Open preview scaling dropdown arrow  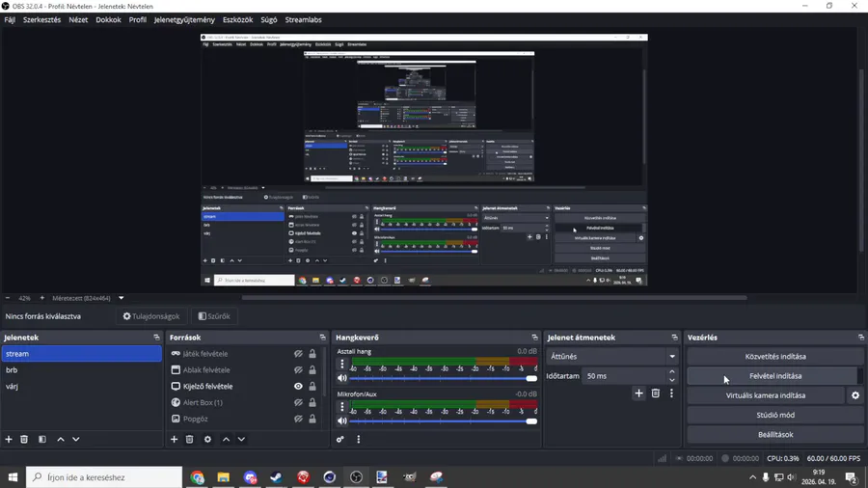coord(122,298)
